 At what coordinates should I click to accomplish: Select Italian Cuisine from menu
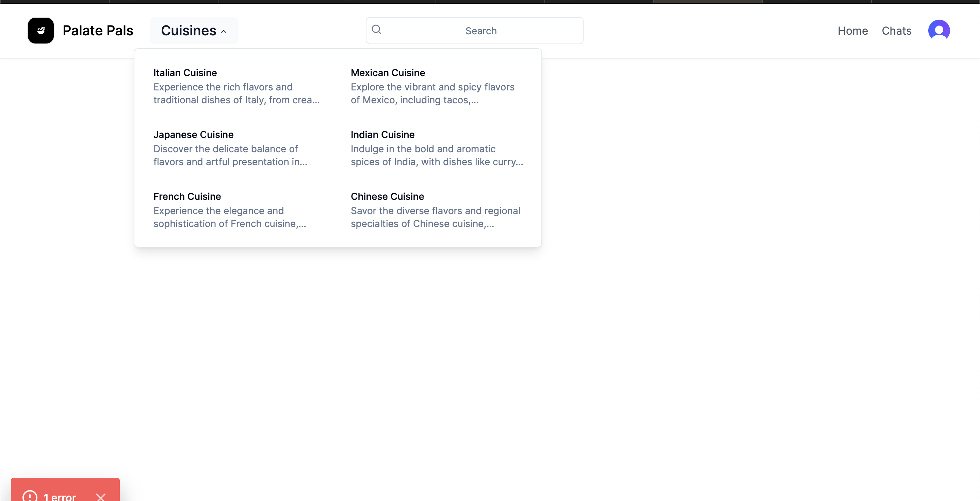[185, 73]
